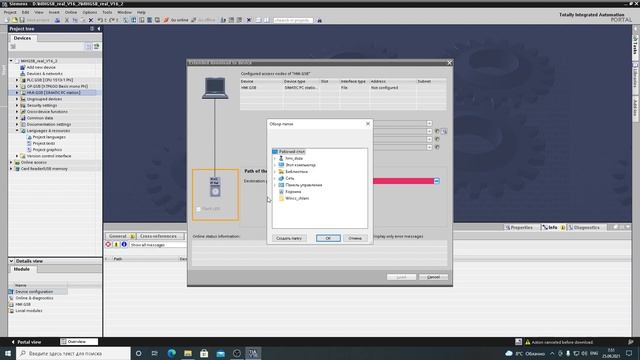Expand the HMI GSB PC station node
This screenshot has height=360, width=640.
tap(17, 93)
